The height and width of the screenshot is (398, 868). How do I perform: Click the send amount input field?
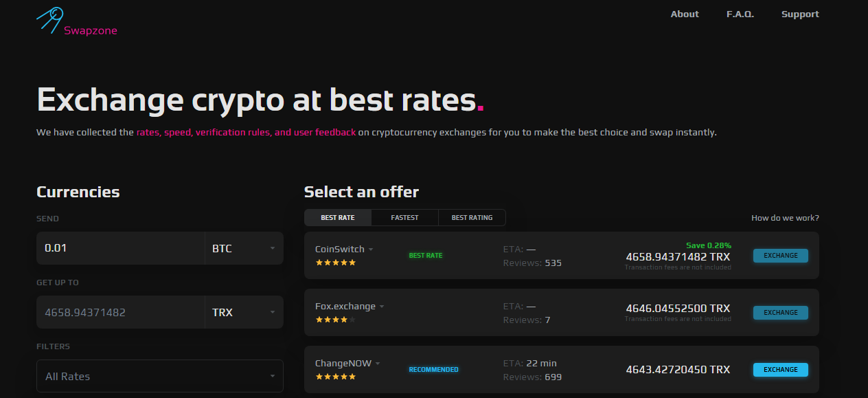point(120,248)
